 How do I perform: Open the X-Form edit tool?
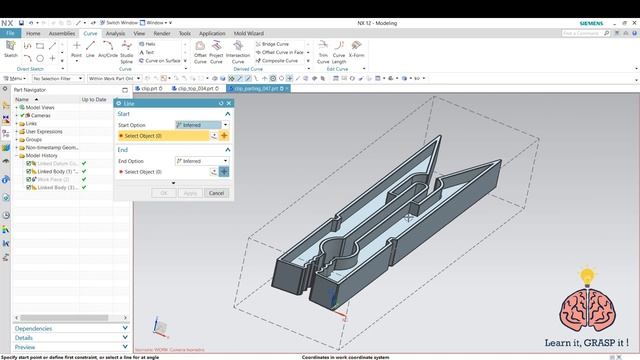(356, 49)
